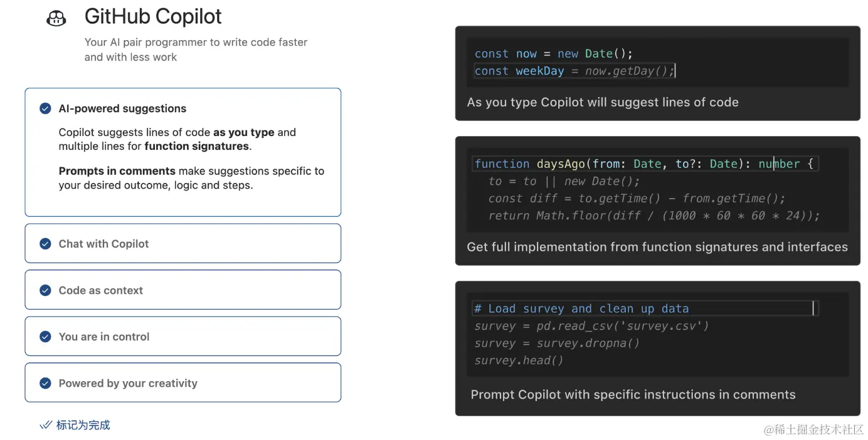Expand the "Chat with Copilot" section
This screenshot has height=440, width=868.
103,244
